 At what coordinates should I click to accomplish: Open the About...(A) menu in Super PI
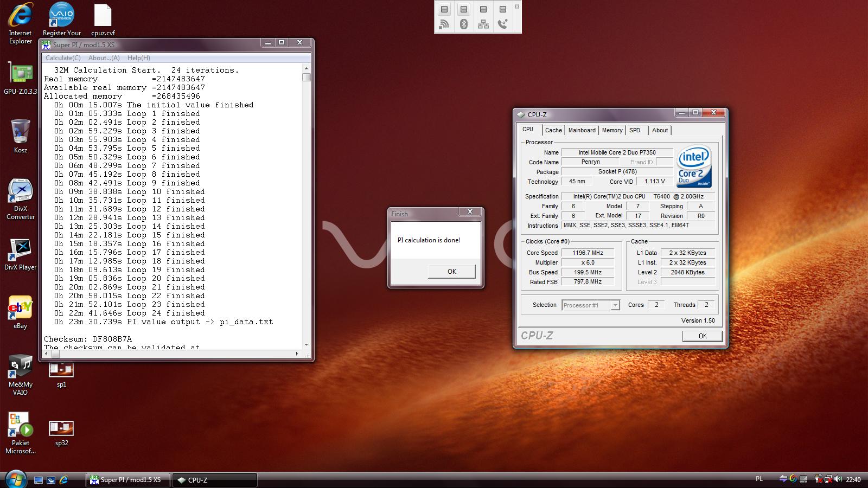pos(104,58)
